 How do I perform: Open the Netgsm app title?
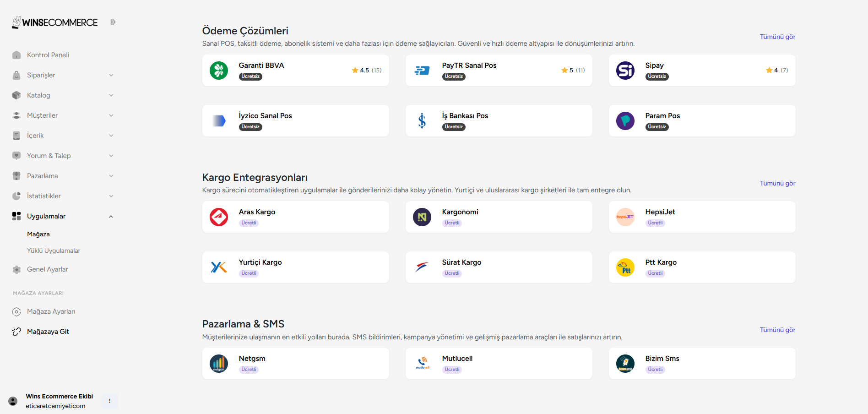pos(252,359)
